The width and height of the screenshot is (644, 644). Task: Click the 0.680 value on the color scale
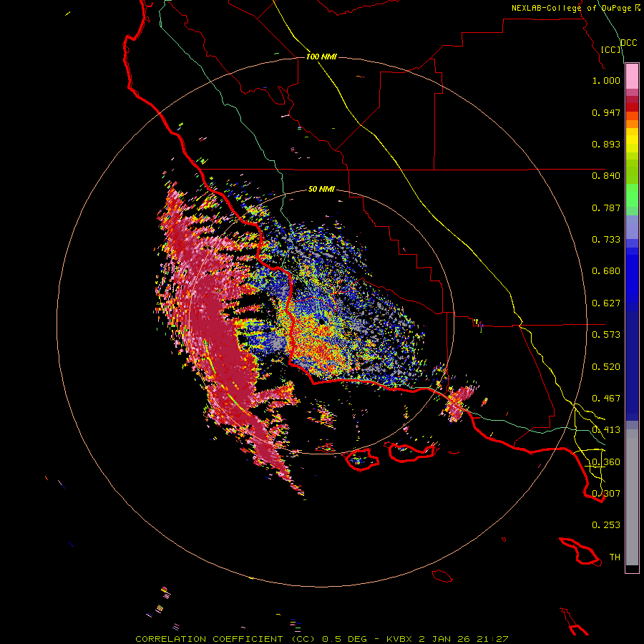tap(606, 271)
